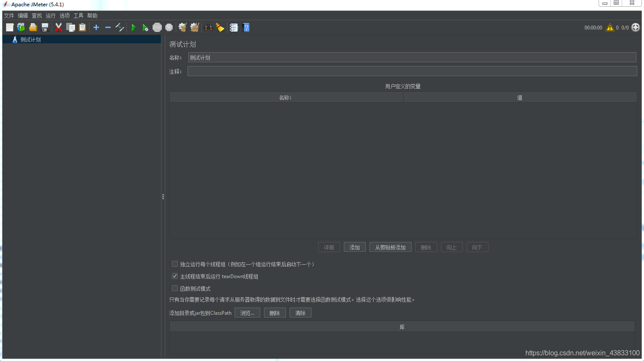The height and width of the screenshot is (361, 644).
Task: Click the 名称 column header
Action: tap(286, 98)
